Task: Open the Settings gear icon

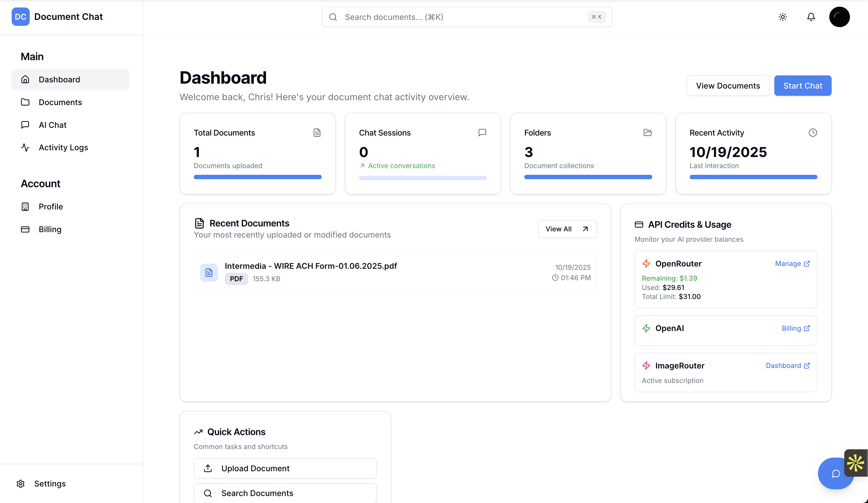Action: tap(21, 483)
